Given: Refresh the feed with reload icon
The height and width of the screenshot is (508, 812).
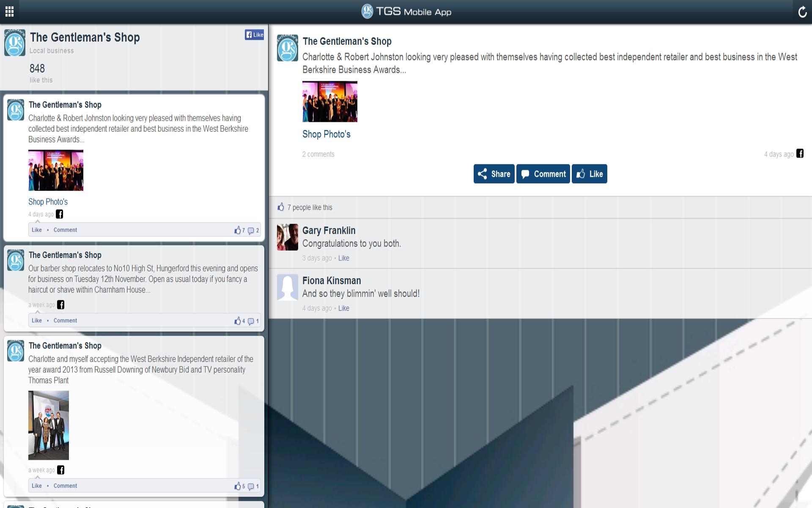Looking at the screenshot, I should point(802,12).
